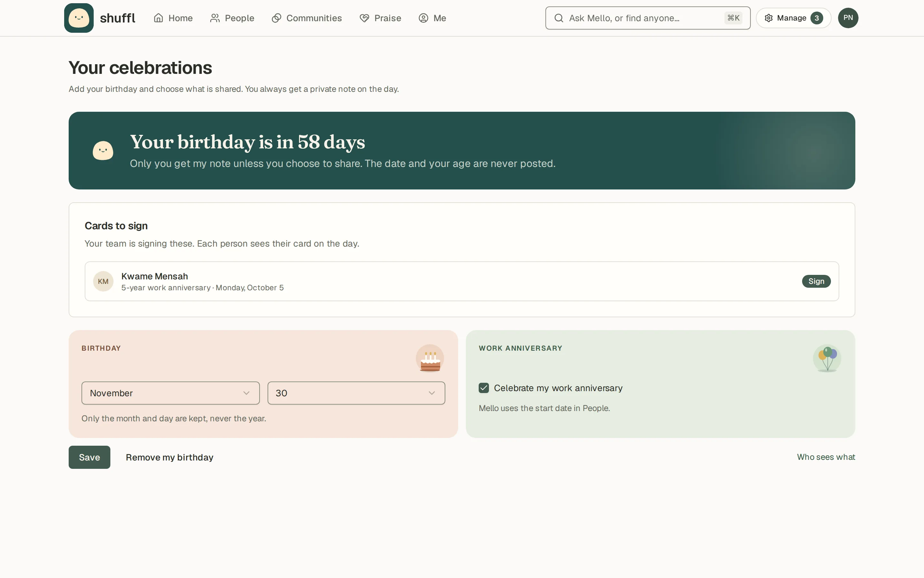Click the people icon beside People
924x578 pixels.
point(215,18)
